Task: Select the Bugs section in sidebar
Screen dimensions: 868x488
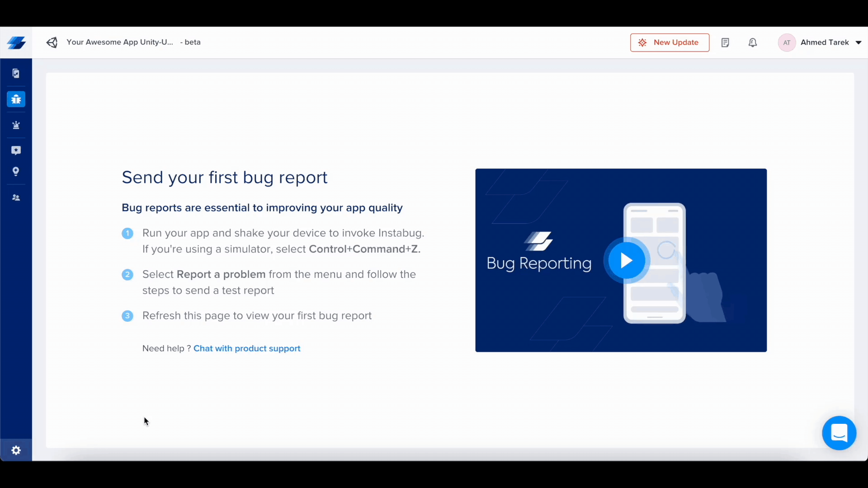Action: (16, 99)
